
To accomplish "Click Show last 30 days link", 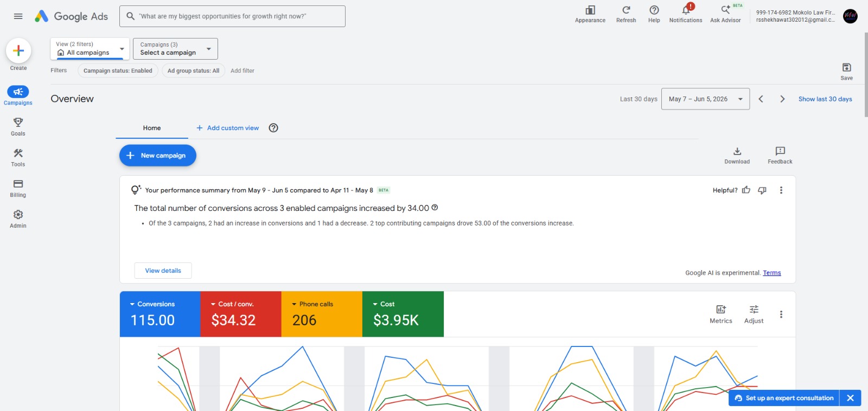I will pos(825,99).
